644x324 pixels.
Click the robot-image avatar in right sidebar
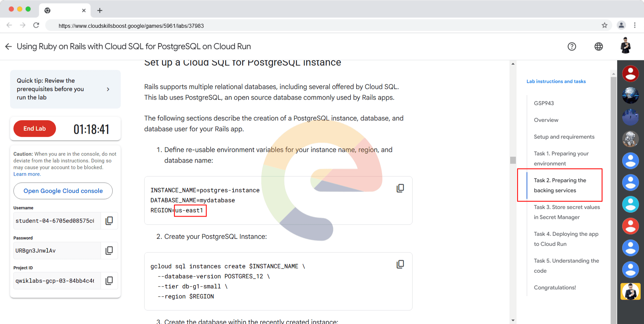pyautogui.click(x=631, y=139)
